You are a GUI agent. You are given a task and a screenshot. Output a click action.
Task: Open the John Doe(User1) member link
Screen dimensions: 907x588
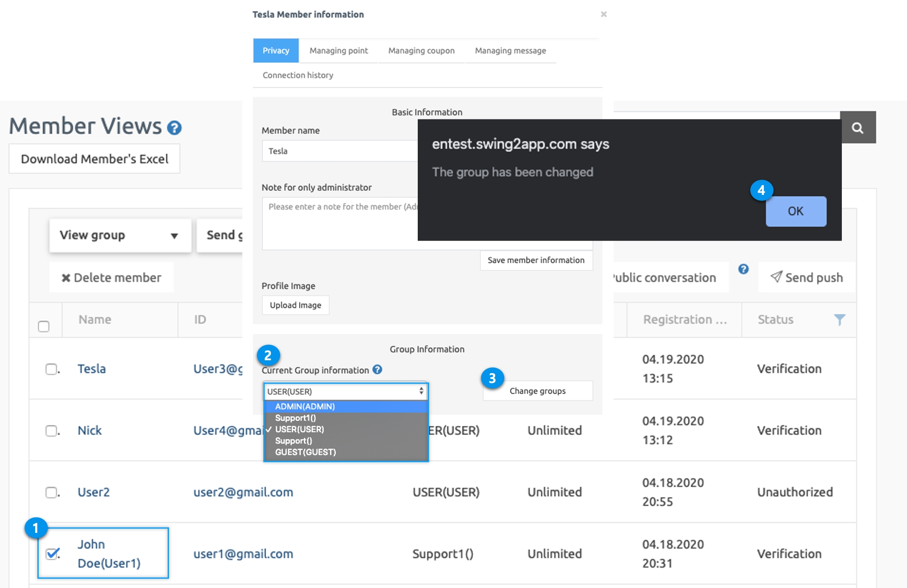tap(109, 553)
